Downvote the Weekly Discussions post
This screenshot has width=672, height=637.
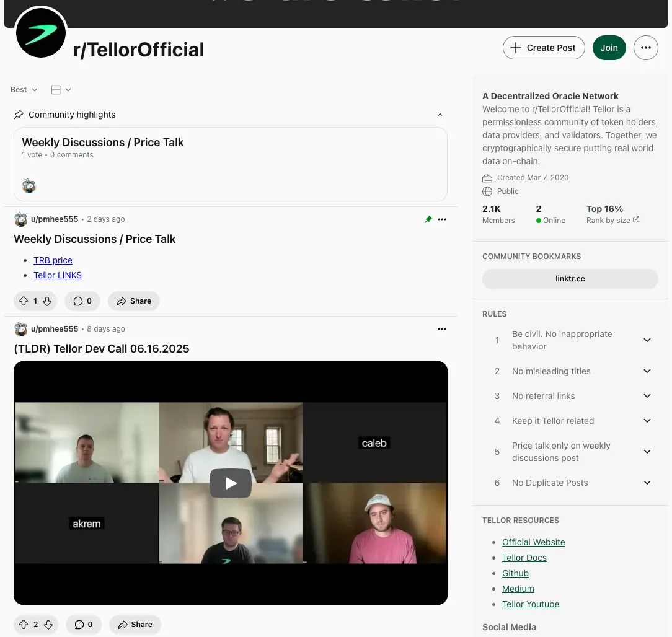coord(47,301)
